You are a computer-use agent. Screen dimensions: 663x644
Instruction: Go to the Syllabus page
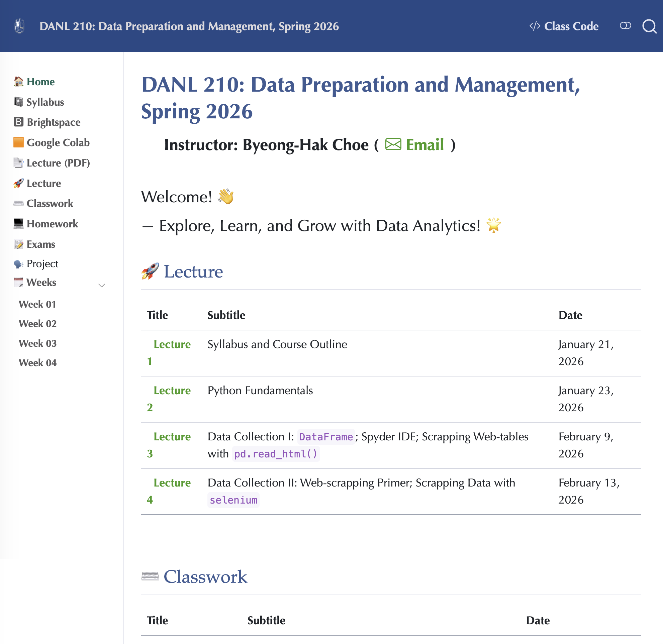pyautogui.click(x=45, y=102)
